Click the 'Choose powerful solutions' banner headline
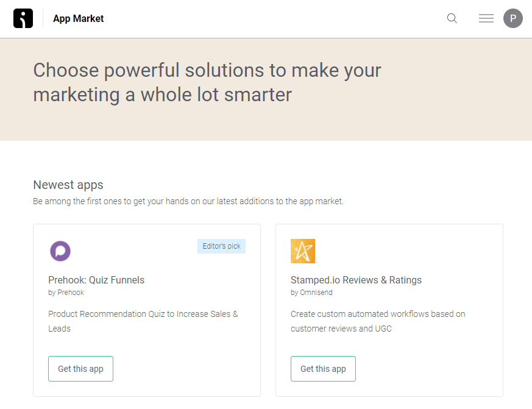The image size is (532, 409). (x=207, y=82)
